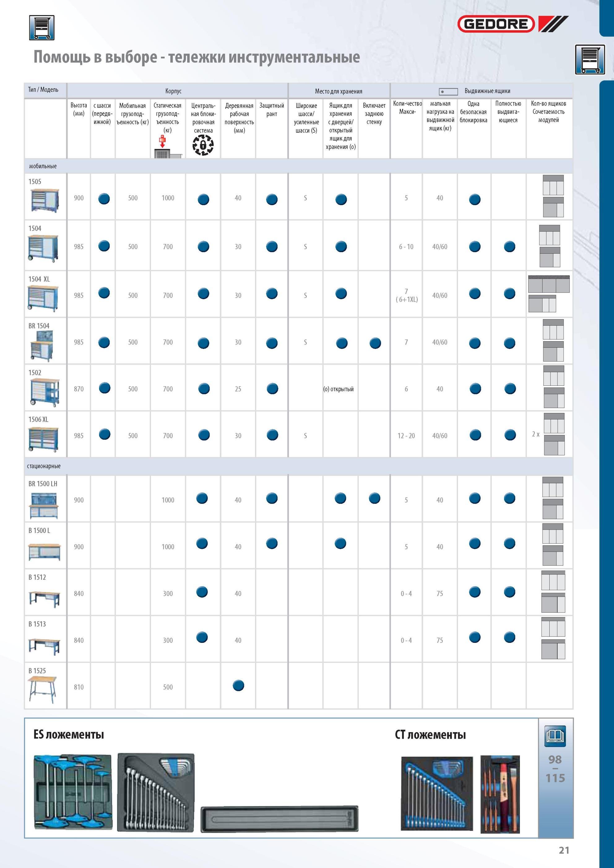The height and width of the screenshot is (868, 614).
Task: Click the 'ES ложементы' heading
Action: tap(68, 735)
